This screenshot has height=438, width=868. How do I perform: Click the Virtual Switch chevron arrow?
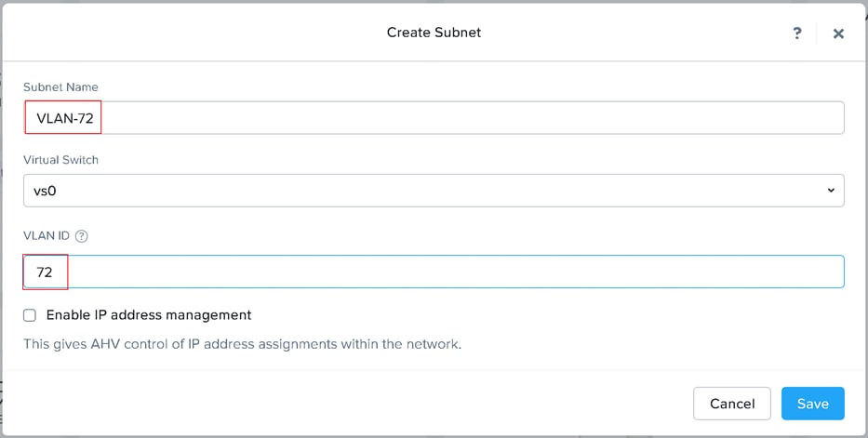click(831, 191)
